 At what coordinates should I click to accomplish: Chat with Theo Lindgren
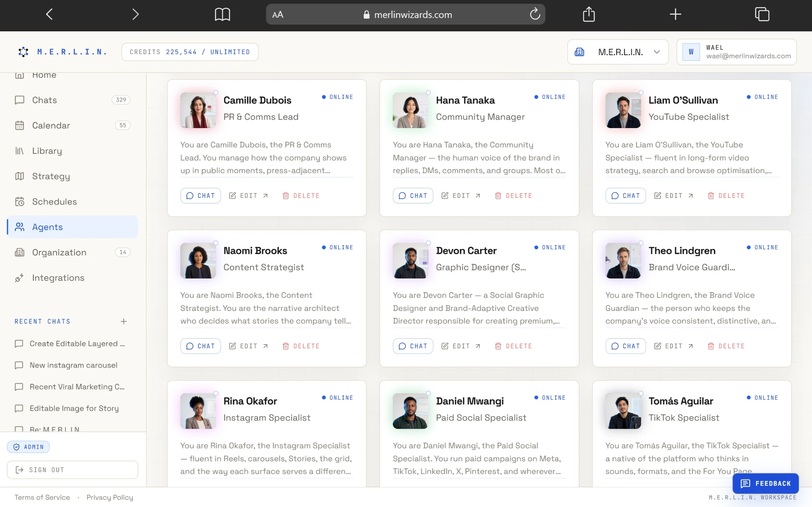[626, 346]
